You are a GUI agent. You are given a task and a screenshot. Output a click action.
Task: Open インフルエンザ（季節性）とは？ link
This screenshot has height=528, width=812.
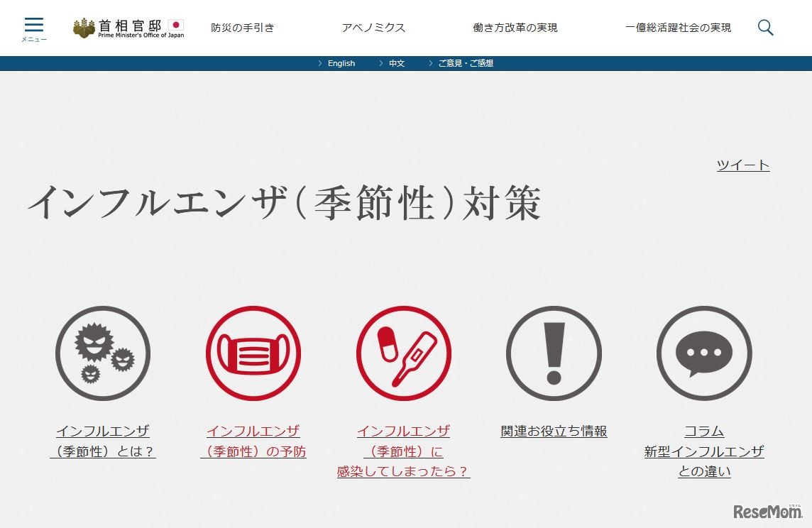coord(103,441)
